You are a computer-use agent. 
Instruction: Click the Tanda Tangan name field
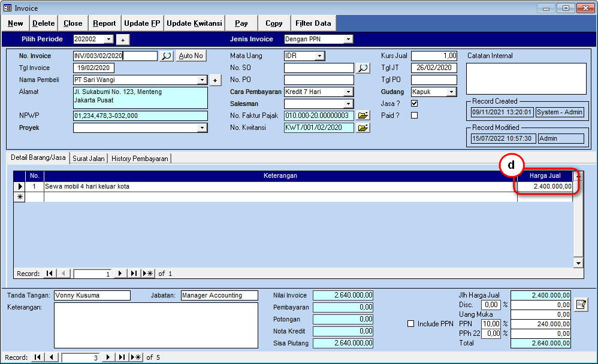click(x=92, y=295)
